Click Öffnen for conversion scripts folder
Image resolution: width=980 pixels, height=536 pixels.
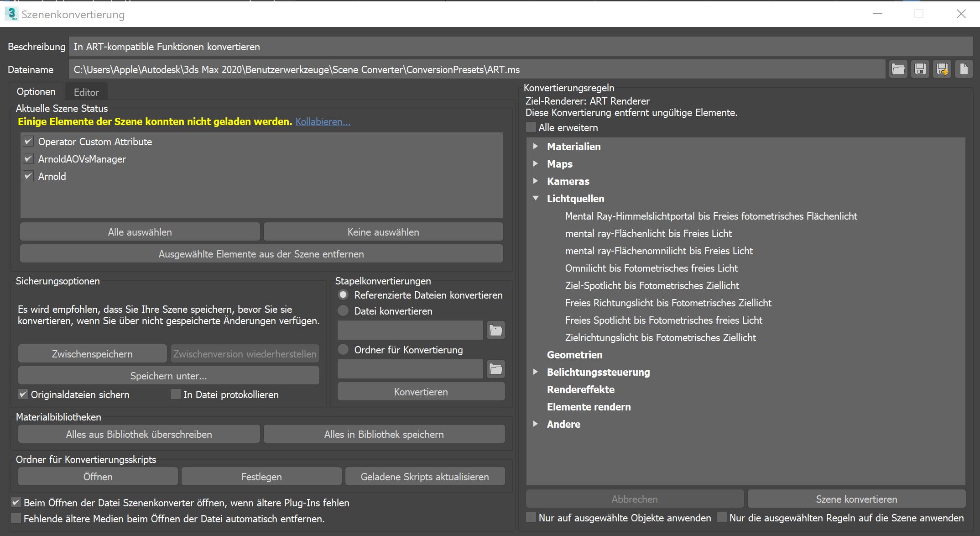[x=98, y=477]
